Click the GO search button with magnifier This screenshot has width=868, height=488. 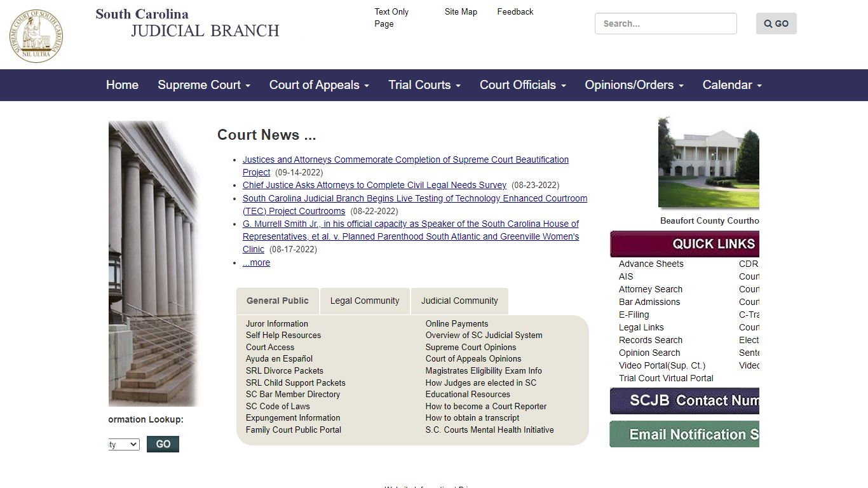[x=776, y=24]
